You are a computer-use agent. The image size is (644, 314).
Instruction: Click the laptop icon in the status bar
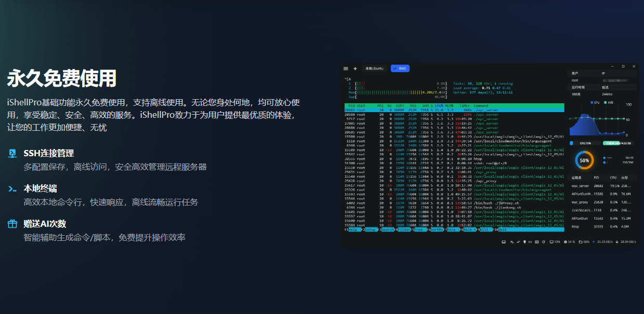pos(504,242)
